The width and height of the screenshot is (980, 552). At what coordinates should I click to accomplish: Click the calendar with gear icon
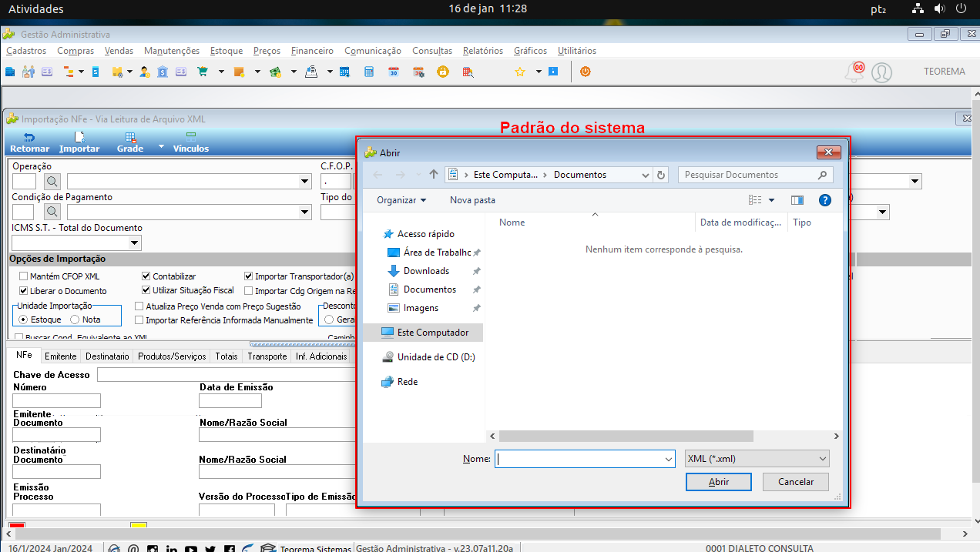[418, 72]
